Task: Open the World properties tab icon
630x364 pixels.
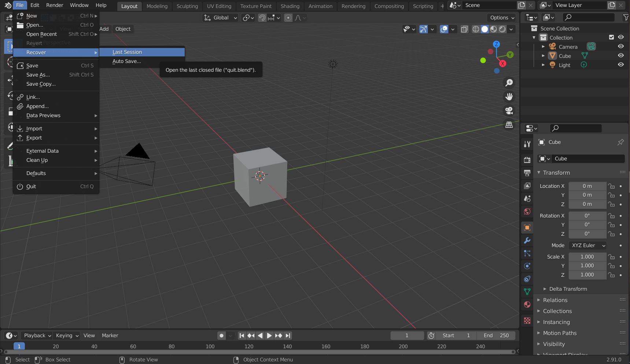Action: [x=527, y=211]
